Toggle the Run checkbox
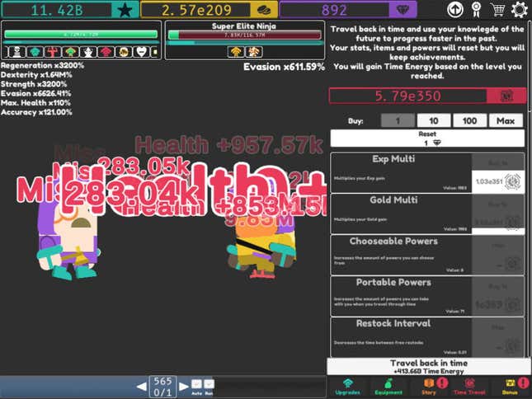This screenshot has height=399, width=532. tap(209, 384)
